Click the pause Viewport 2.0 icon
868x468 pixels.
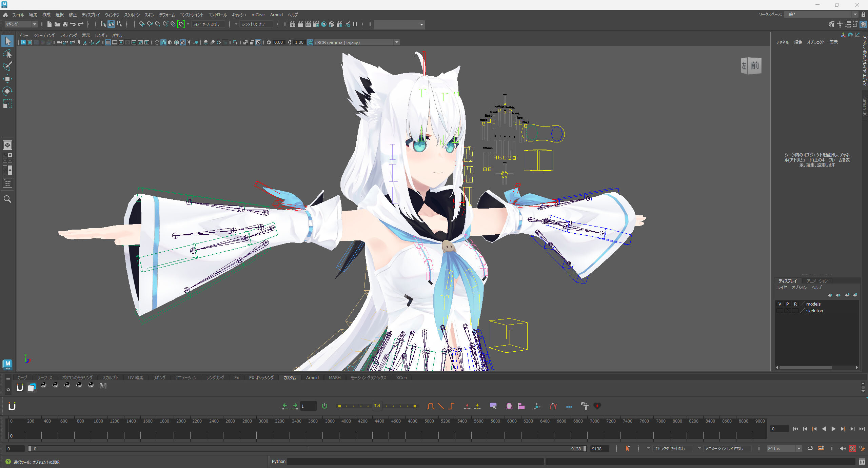[x=355, y=24]
